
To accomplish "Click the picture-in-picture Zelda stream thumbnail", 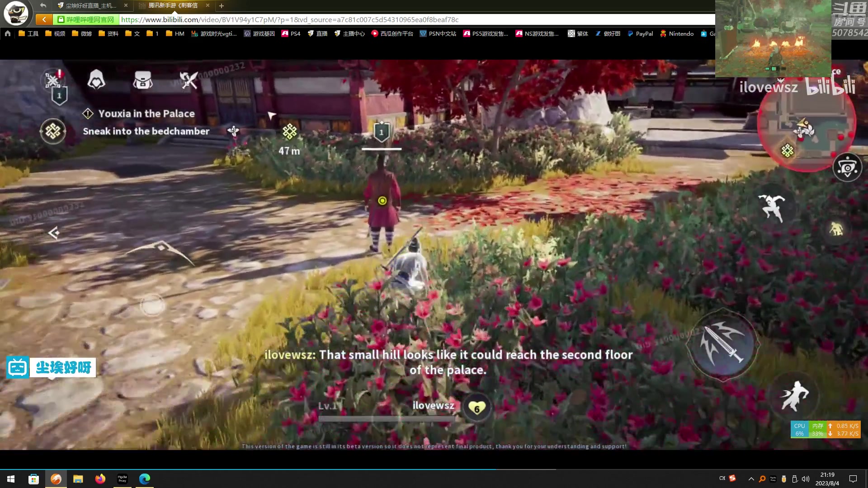I will click(773, 38).
